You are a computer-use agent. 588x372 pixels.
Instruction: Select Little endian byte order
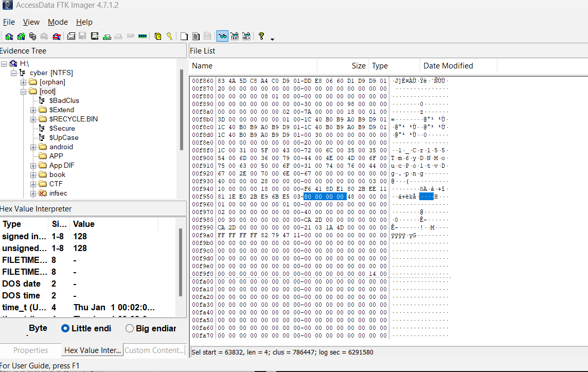65,328
